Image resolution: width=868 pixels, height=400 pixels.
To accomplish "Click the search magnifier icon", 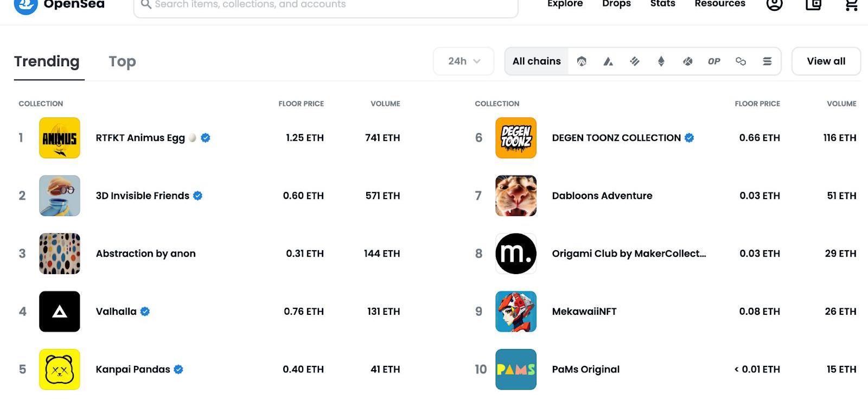I will tap(146, 4).
